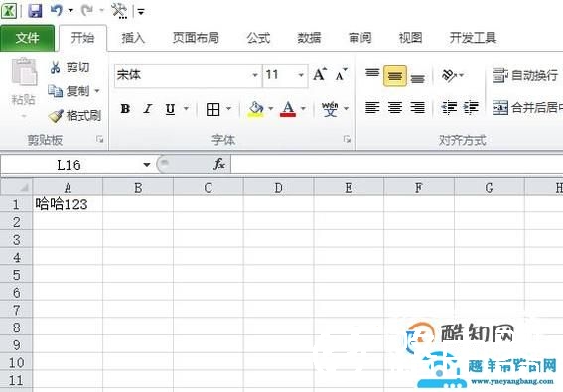Toggle align text right
Image resolution: width=563 pixels, height=392 pixels.
point(417,107)
